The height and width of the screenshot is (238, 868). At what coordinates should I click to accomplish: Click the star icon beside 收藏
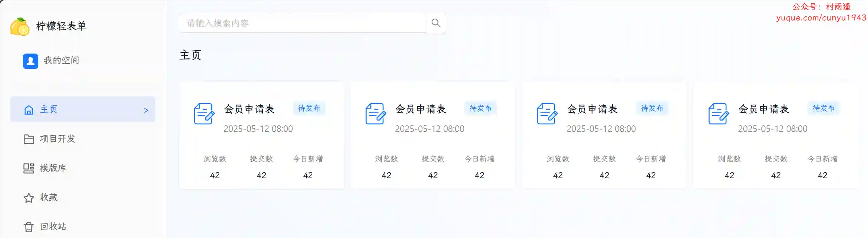[28, 198]
